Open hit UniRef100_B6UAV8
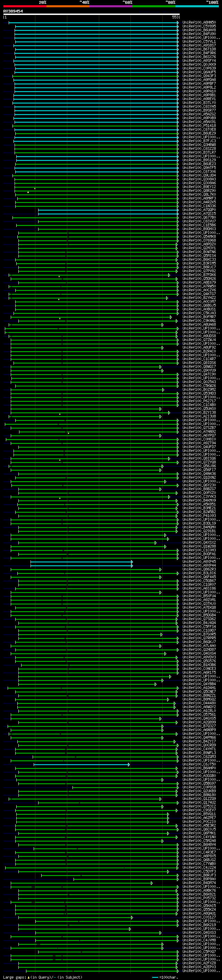 pyautogui.click(x=199, y=30)
